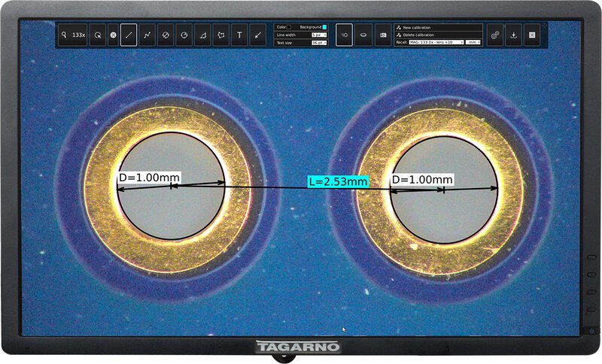This screenshot has height=364, width=602.
Task: Open the mm unit dropdown
Action: click(473, 43)
